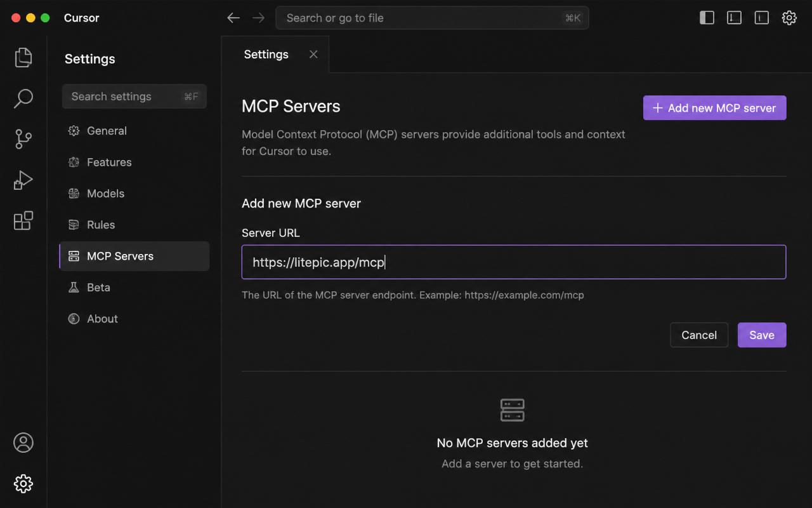Image resolution: width=812 pixels, height=508 pixels.
Task: Click the MCP Servers server-rack icon
Action: pyautogui.click(x=74, y=256)
